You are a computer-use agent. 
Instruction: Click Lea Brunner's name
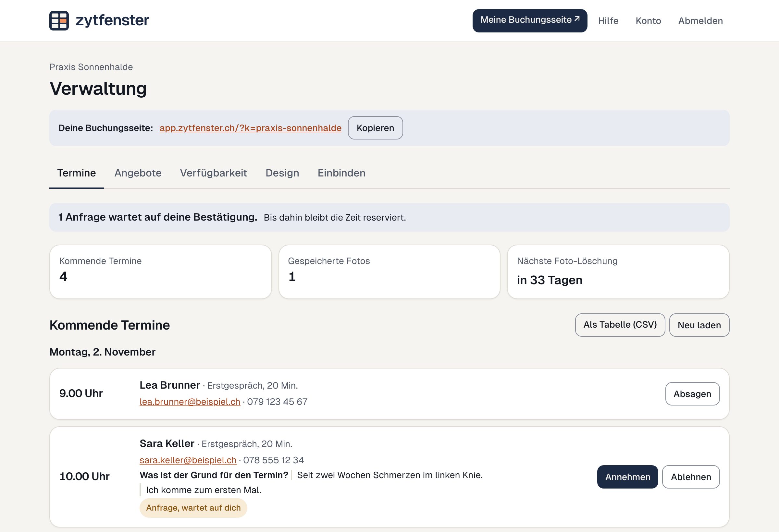pyautogui.click(x=170, y=385)
